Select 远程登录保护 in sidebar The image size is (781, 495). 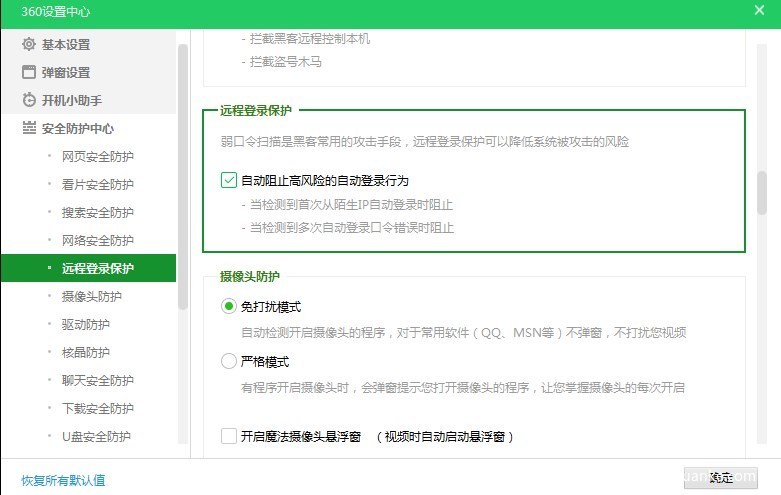[x=88, y=268]
